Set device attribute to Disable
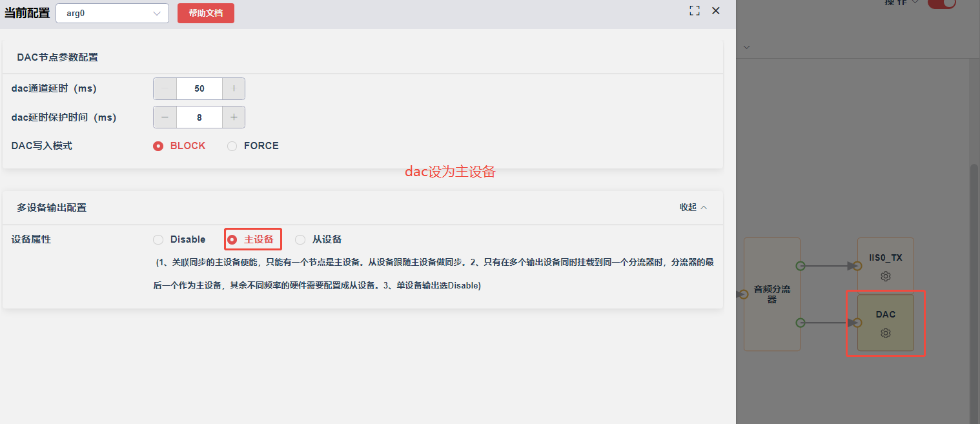The width and height of the screenshot is (980, 424). (x=179, y=239)
